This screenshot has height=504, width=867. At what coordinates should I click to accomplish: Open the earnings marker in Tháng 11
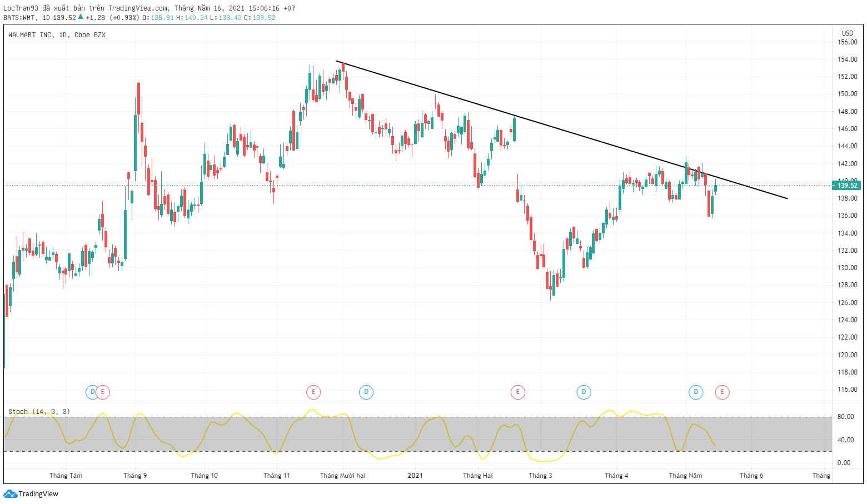point(313,392)
